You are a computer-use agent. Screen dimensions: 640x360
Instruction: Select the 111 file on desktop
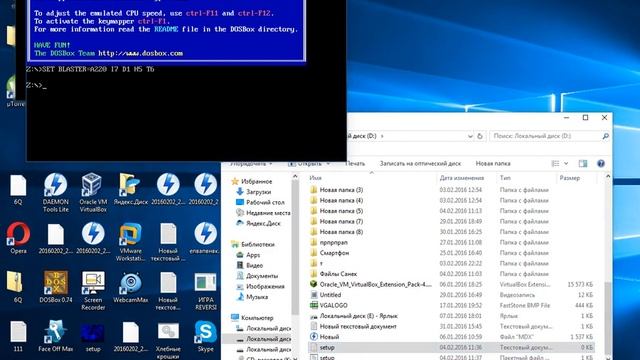tap(18, 336)
